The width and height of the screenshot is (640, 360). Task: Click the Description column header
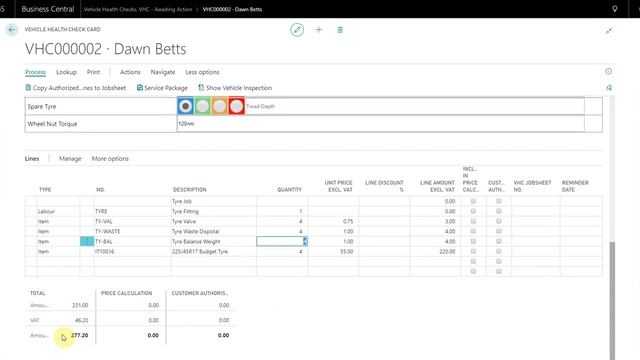tap(189, 190)
